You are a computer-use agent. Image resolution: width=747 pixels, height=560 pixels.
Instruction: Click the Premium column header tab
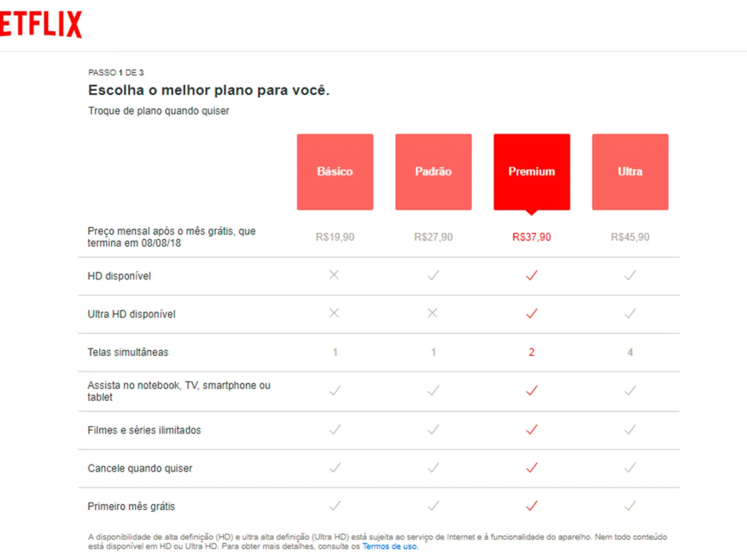coord(531,171)
